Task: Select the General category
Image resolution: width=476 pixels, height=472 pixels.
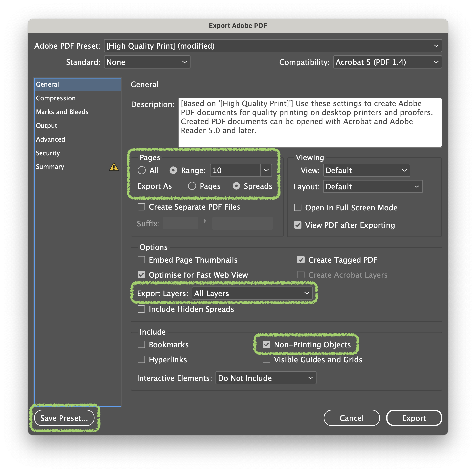Action: coord(78,84)
